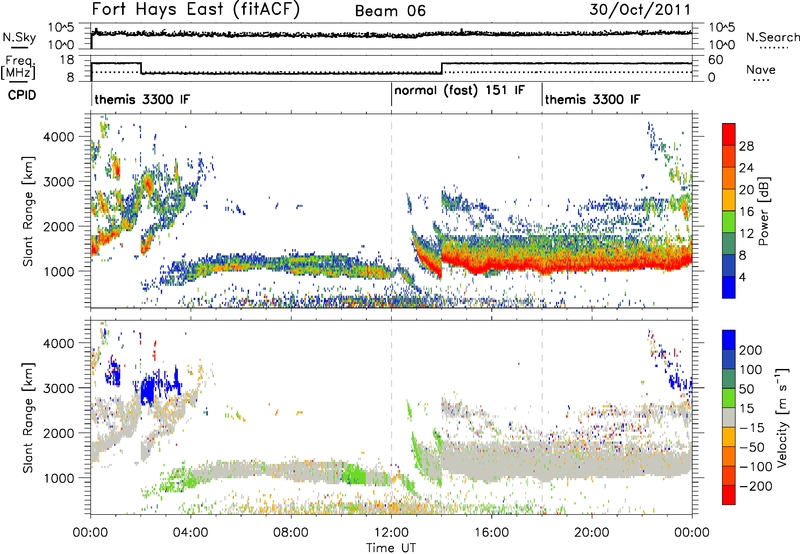
Task: Click the -100 value on Velocity colorbar
Action: tap(756, 467)
